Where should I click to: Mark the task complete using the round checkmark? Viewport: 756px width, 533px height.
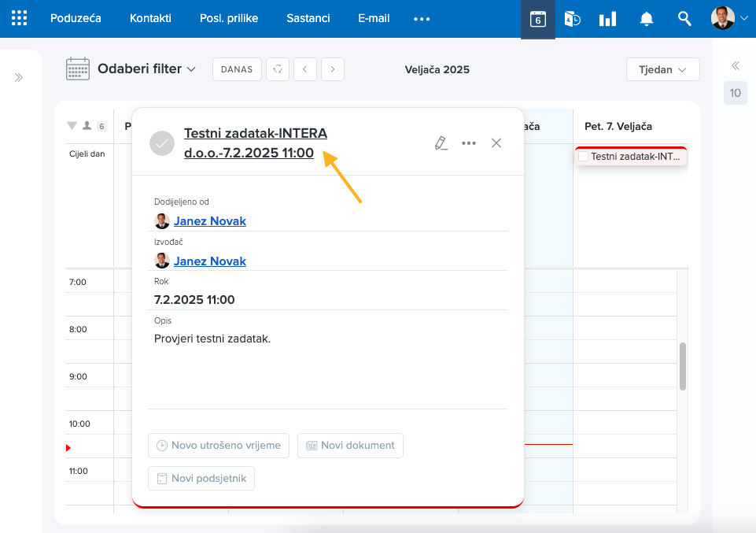(x=162, y=143)
